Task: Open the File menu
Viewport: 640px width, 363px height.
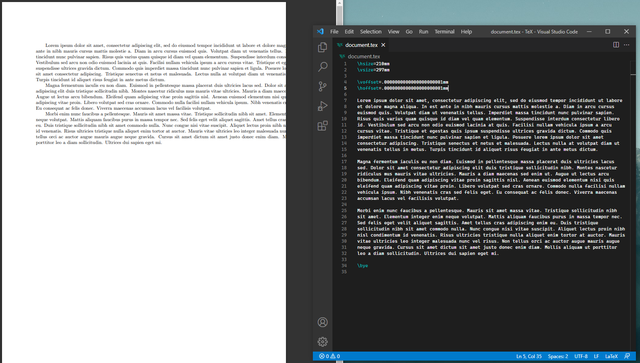Action: click(x=334, y=31)
